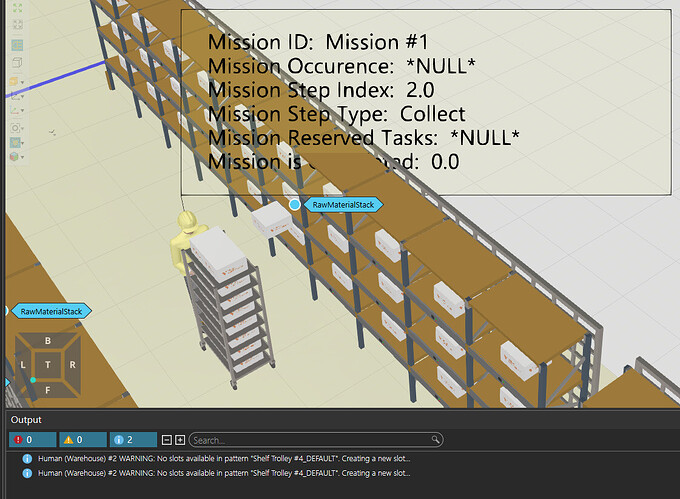The width and height of the screenshot is (680, 499).
Task: Toggle the errors filter showing 0
Action: click(x=33, y=440)
